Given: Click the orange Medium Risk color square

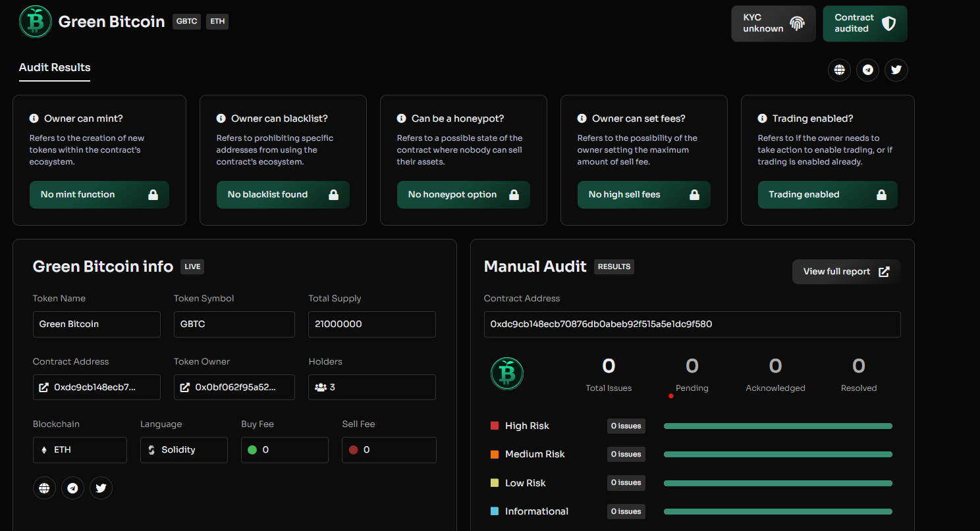Looking at the screenshot, I should (x=495, y=454).
